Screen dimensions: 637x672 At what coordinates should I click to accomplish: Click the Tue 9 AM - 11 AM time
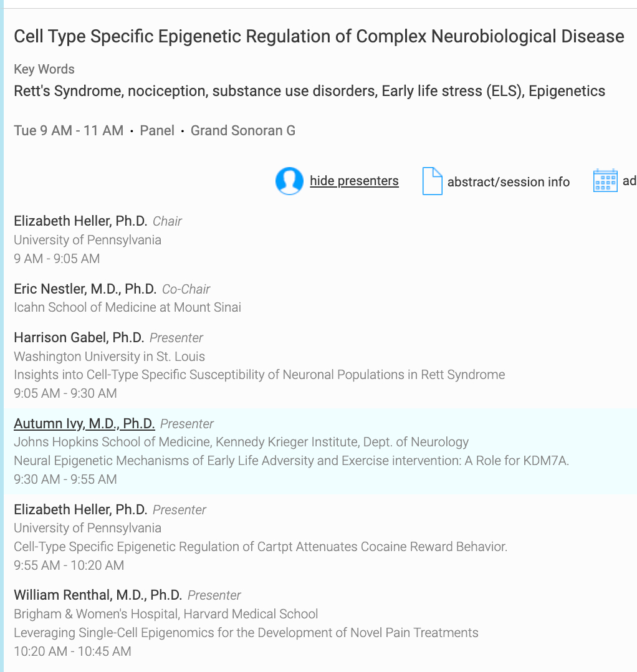click(x=69, y=131)
